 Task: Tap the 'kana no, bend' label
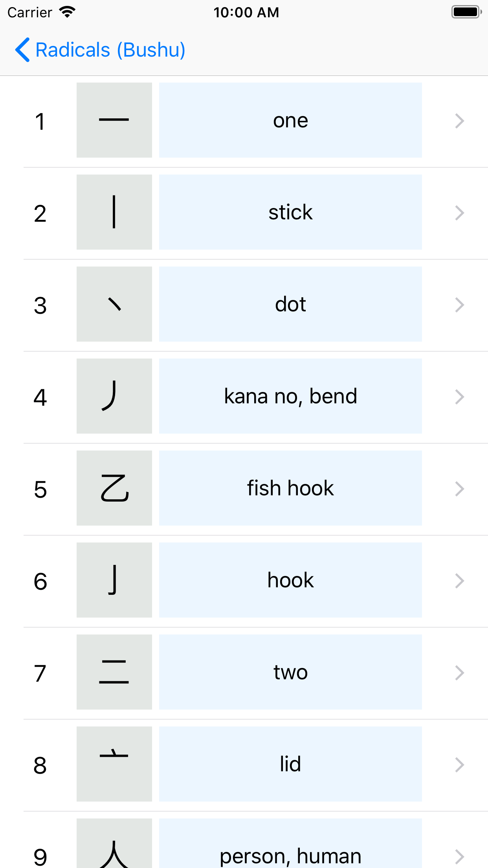click(290, 396)
